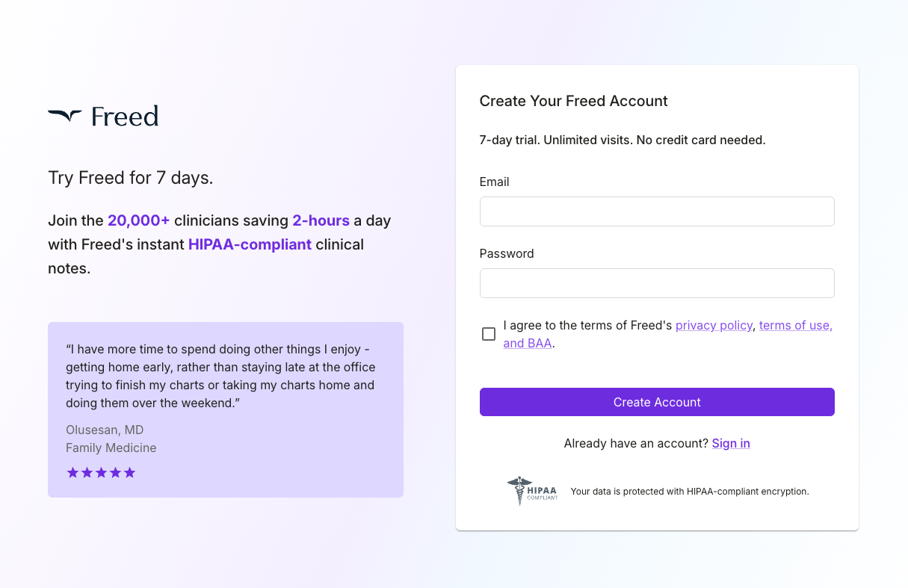The width and height of the screenshot is (908, 588).
Task: Focus the Password entry box
Action: (657, 282)
